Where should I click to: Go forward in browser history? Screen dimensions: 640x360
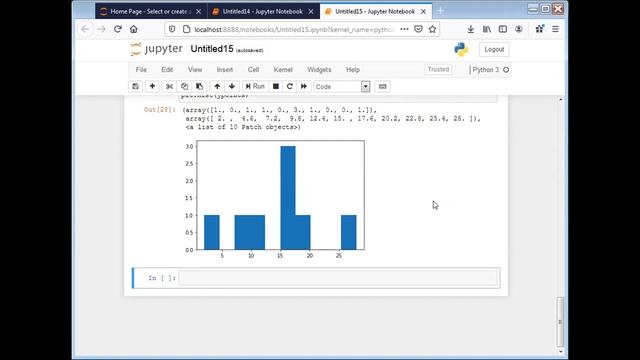tap(101, 29)
